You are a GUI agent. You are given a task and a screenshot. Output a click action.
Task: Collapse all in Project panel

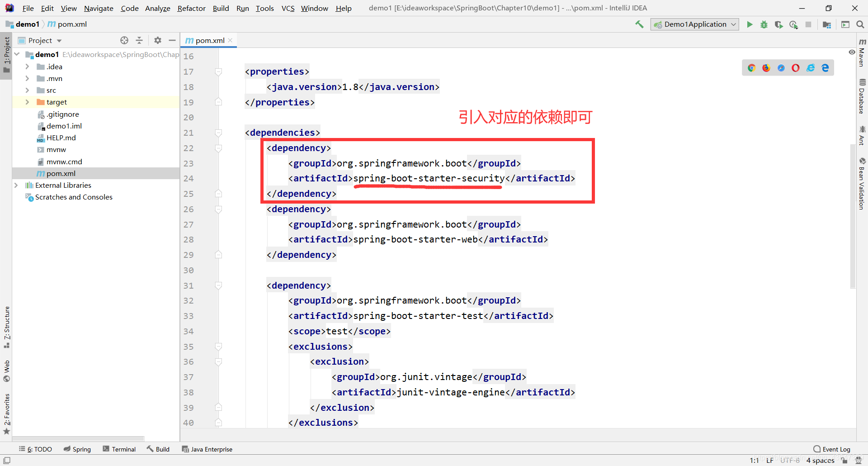[139, 40]
